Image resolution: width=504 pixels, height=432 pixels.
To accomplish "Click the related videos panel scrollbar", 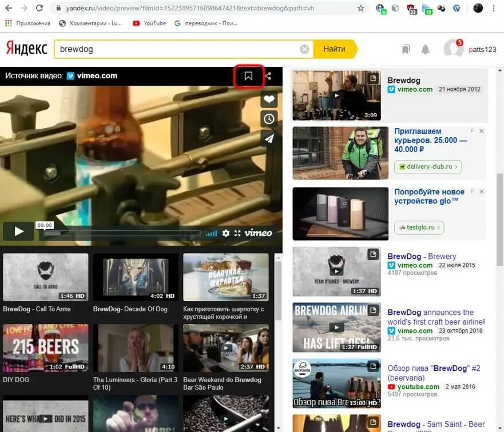I will click(279, 290).
